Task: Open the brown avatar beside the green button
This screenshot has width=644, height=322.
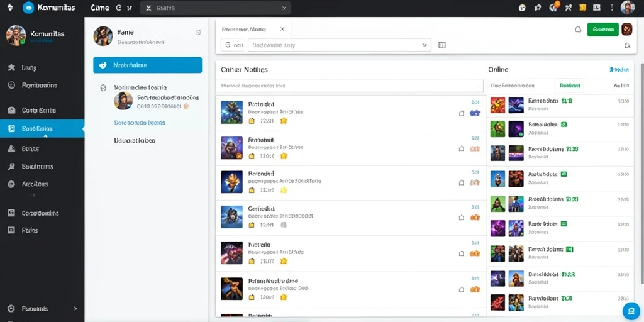Action: (x=627, y=29)
